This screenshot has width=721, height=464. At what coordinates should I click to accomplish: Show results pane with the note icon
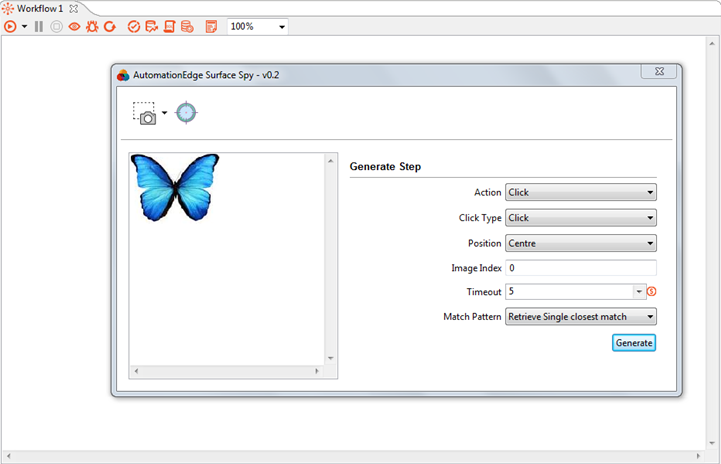[x=211, y=27]
